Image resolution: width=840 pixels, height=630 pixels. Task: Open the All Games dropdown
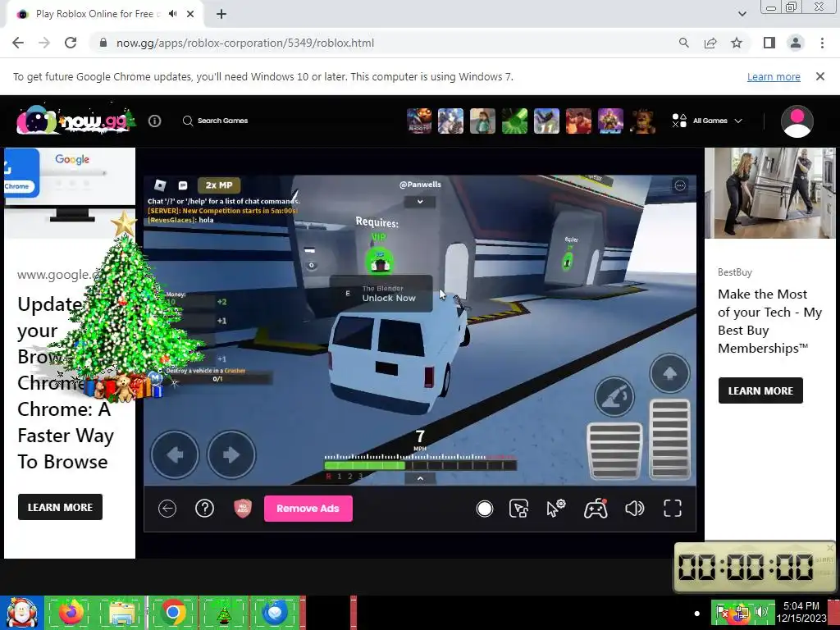click(x=707, y=121)
